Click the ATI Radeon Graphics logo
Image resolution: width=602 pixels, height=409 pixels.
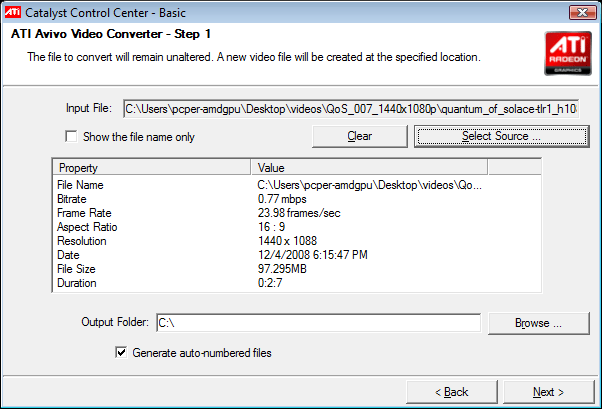coord(567,53)
